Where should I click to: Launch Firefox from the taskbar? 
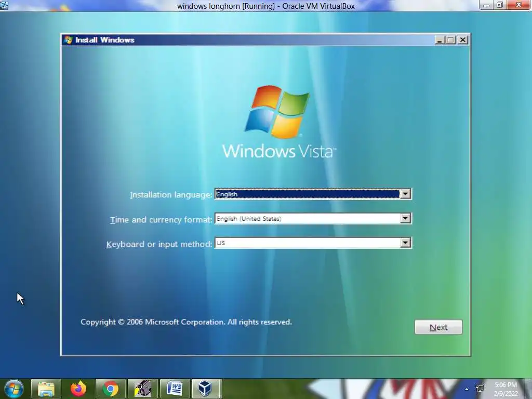tap(78, 389)
